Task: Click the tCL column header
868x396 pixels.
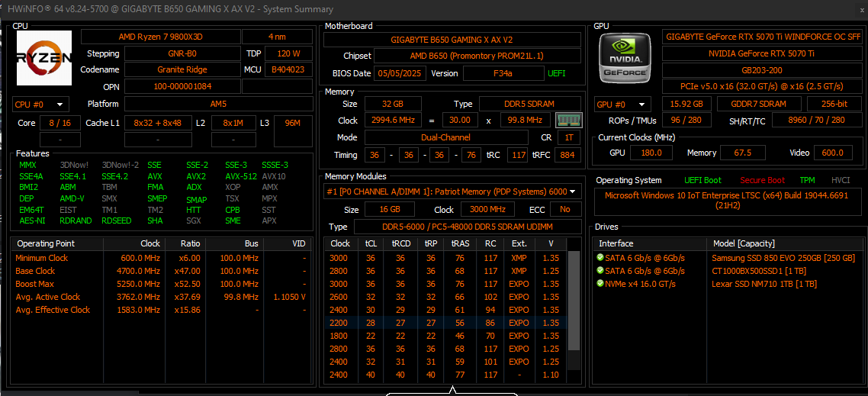Action: pyautogui.click(x=371, y=243)
